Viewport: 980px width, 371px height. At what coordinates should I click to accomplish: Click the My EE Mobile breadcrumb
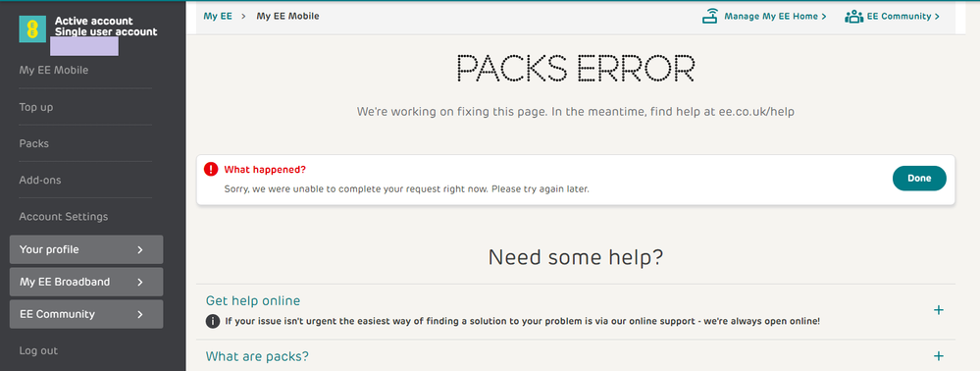pos(287,17)
